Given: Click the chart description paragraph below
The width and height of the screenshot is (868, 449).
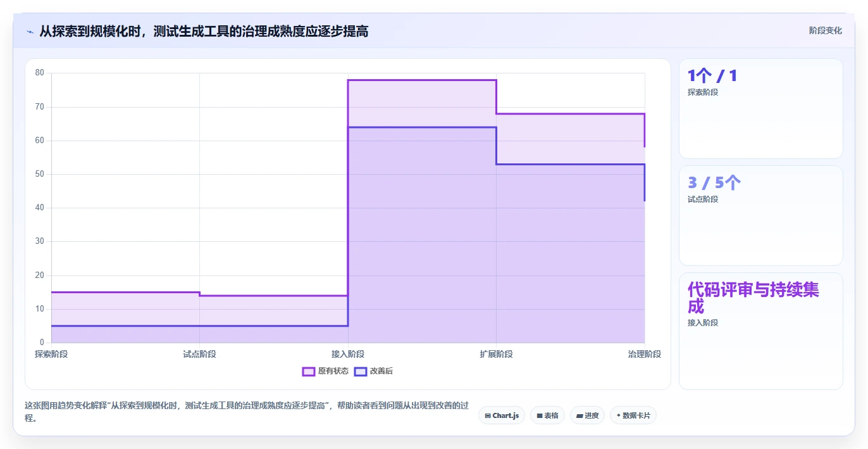Looking at the screenshot, I should click(247, 412).
